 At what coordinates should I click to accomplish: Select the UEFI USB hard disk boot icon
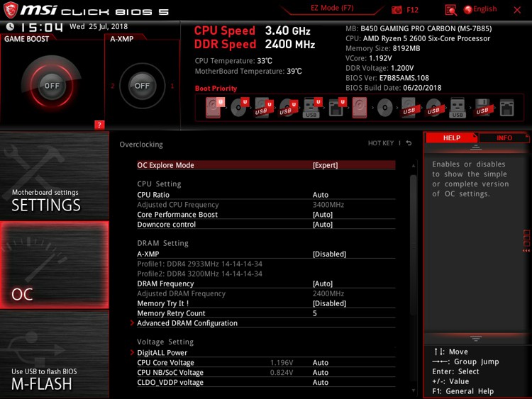(x=264, y=108)
